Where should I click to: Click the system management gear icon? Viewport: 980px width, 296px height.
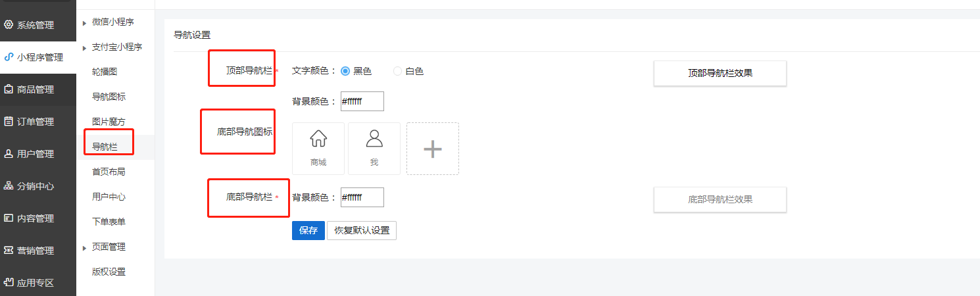click(x=9, y=25)
